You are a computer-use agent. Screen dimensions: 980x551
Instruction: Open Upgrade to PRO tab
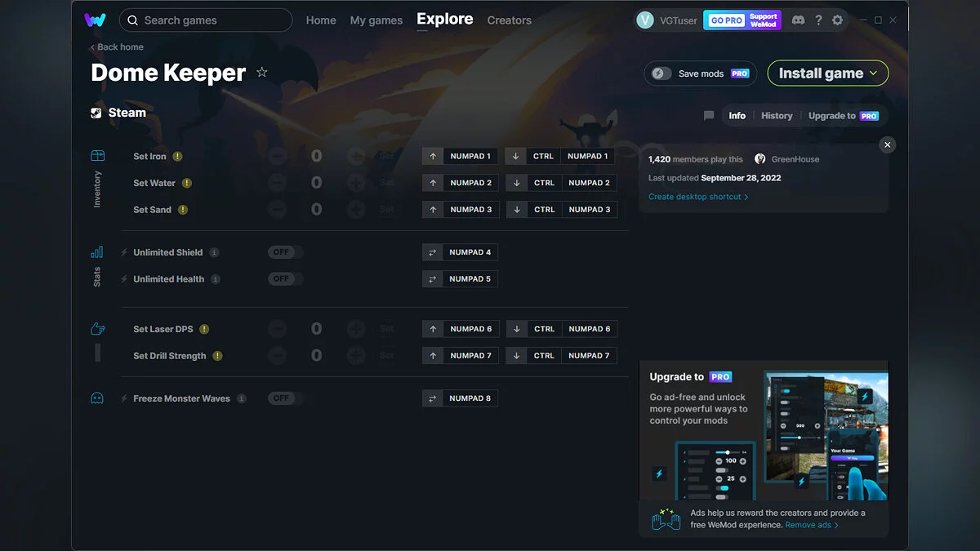point(844,116)
